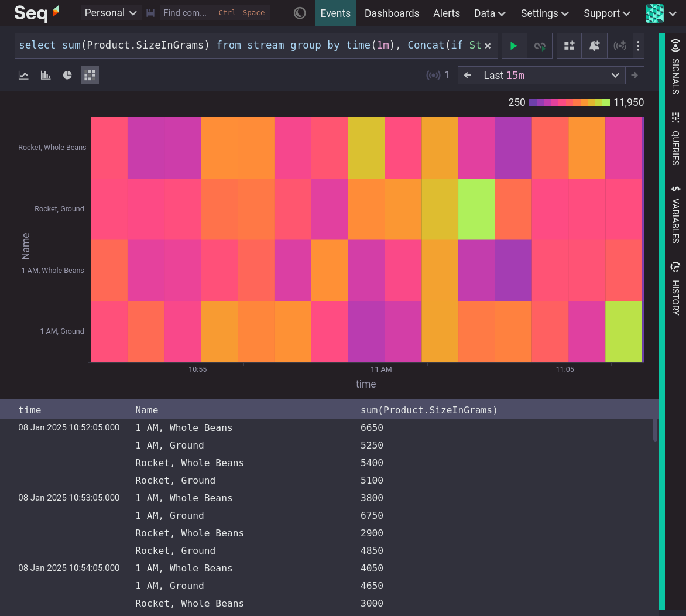Viewport: 686px width, 616px height.
Task: Open the Dashboards tab
Action: click(x=392, y=13)
